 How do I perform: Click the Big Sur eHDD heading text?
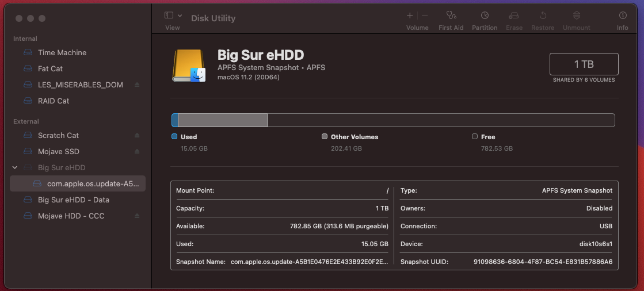[x=261, y=55]
